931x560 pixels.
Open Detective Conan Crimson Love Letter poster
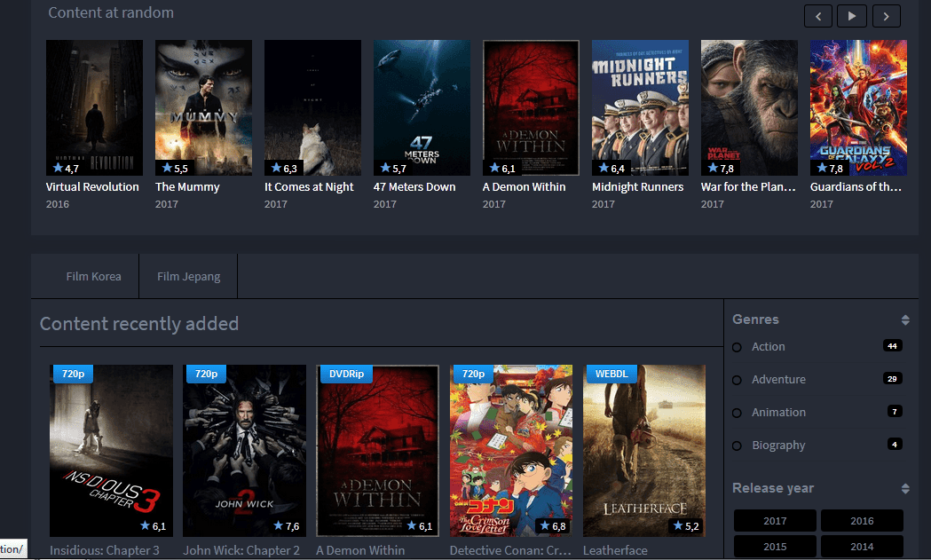pyautogui.click(x=511, y=451)
